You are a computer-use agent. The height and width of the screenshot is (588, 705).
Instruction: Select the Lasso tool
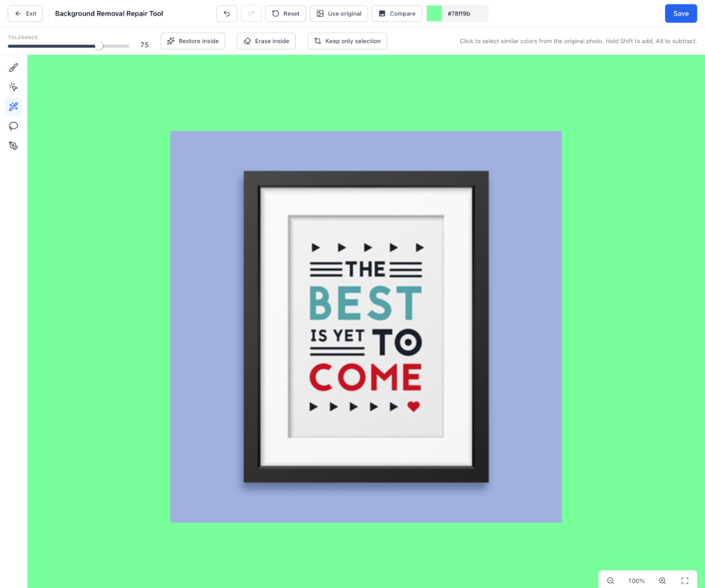click(x=14, y=127)
